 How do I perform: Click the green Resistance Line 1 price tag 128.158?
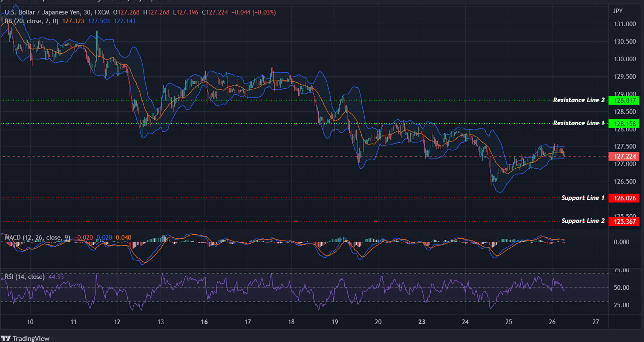624,123
